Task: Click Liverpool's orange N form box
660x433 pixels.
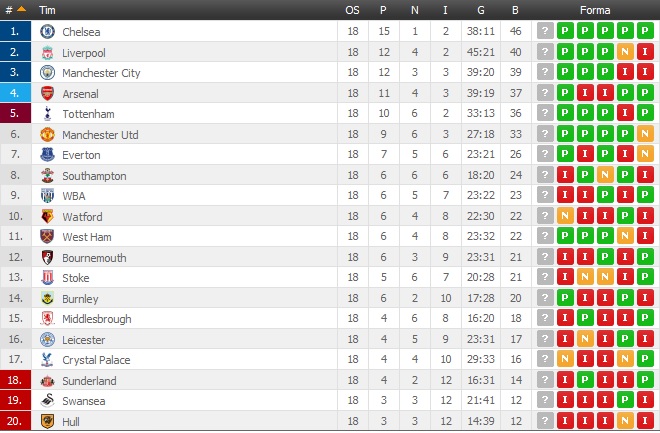Action: tap(625, 52)
